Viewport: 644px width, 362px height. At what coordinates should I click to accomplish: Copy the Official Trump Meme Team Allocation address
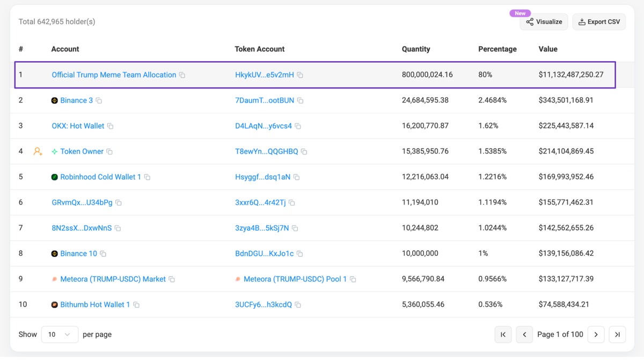(x=182, y=75)
